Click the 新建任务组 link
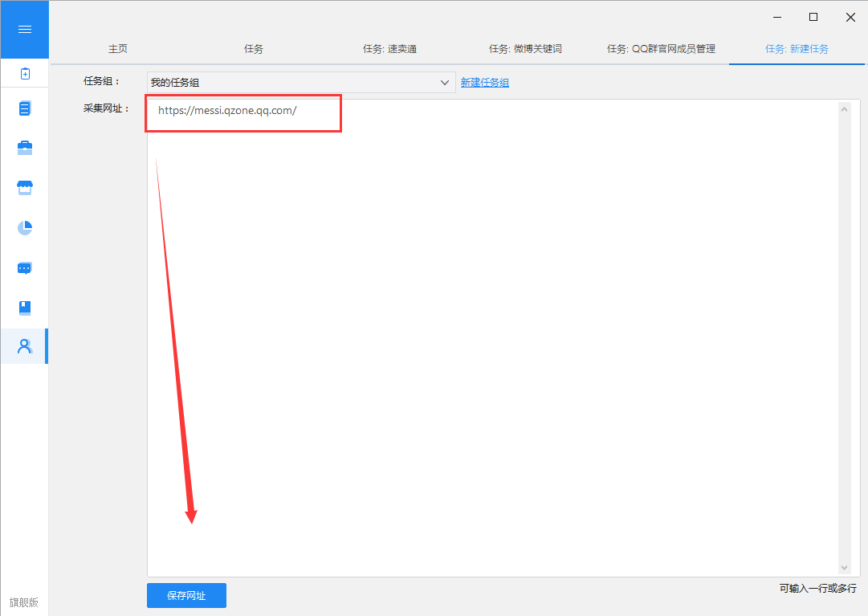 point(485,83)
